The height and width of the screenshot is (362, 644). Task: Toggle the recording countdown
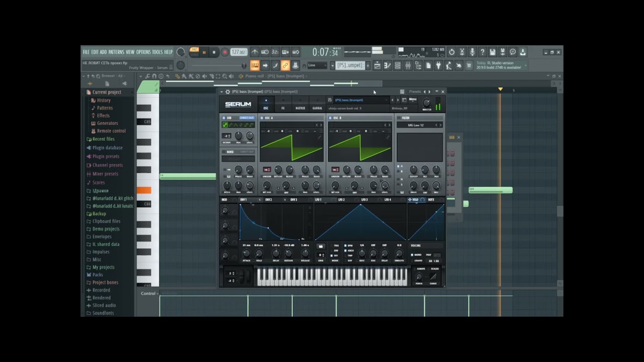(275, 52)
